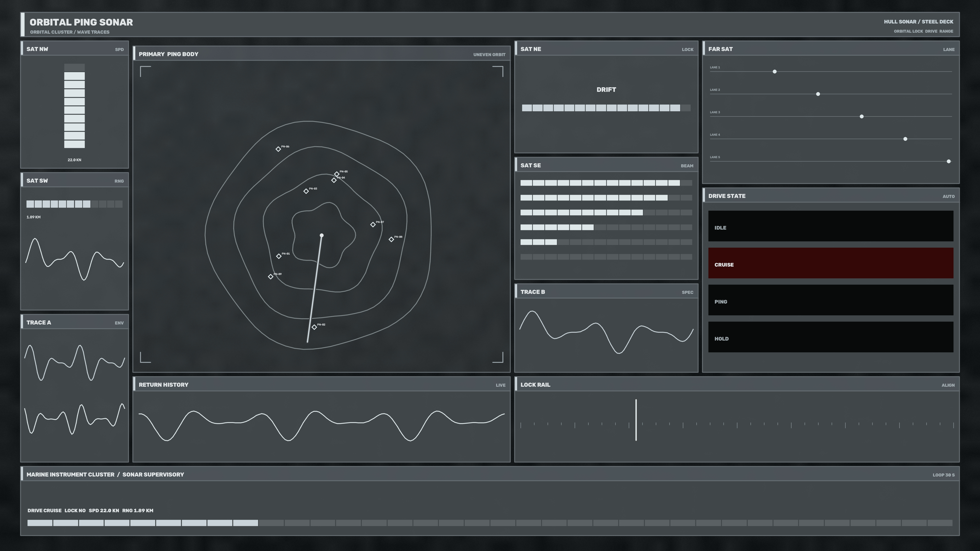
Task: Select the PN-01 diamond marker
Action: [278, 256]
